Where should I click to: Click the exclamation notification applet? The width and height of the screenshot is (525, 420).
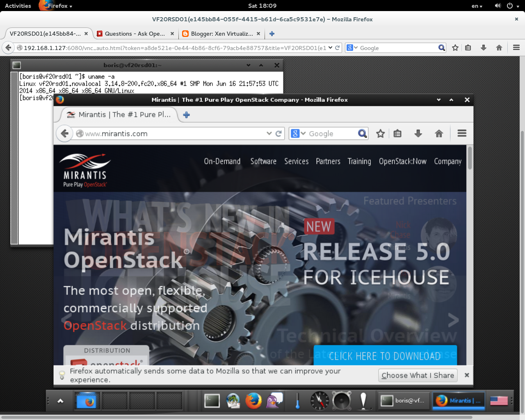click(x=363, y=401)
